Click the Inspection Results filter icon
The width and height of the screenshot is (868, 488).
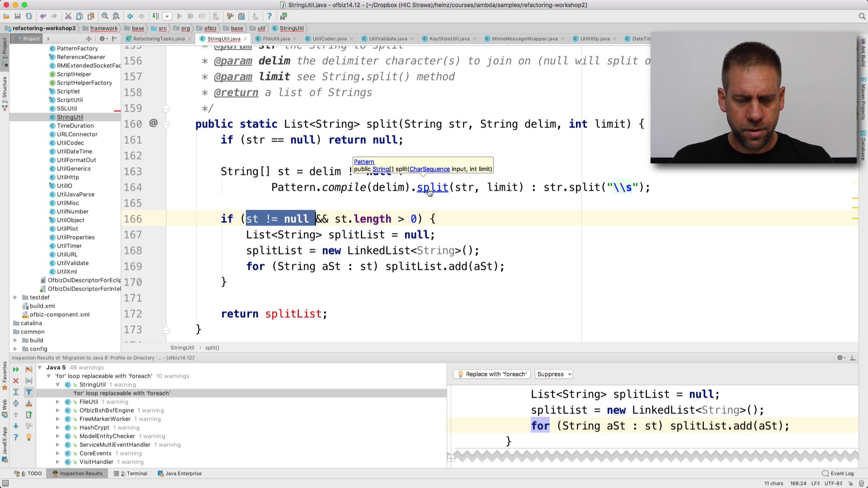[x=28, y=391]
